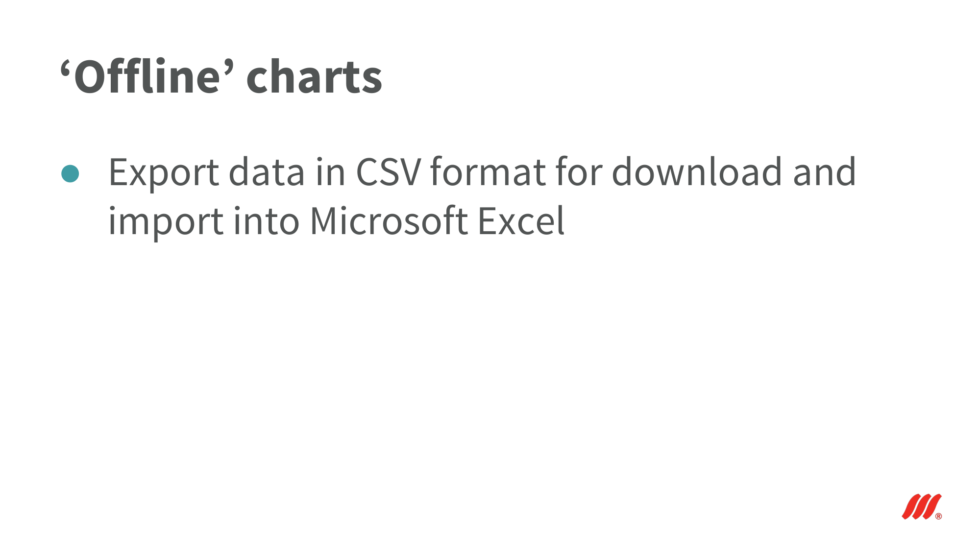Select the word 'Microsoft' in the bullet text
980x551 pixels.
[x=389, y=220]
